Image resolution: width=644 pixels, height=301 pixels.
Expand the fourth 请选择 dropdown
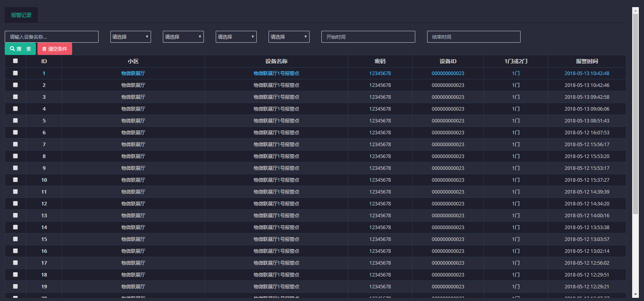[289, 37]
